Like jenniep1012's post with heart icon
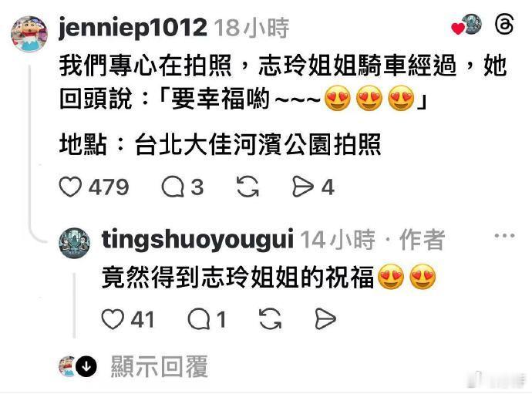 tap(70, 187)
